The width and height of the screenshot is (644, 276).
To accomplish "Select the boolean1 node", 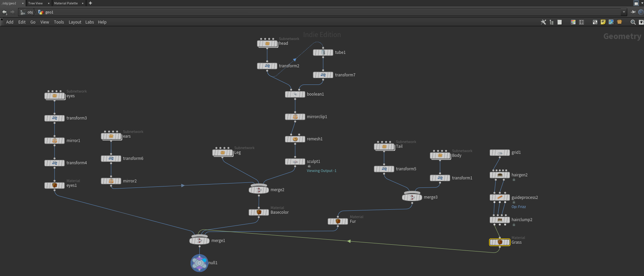I will pos(295,94).
